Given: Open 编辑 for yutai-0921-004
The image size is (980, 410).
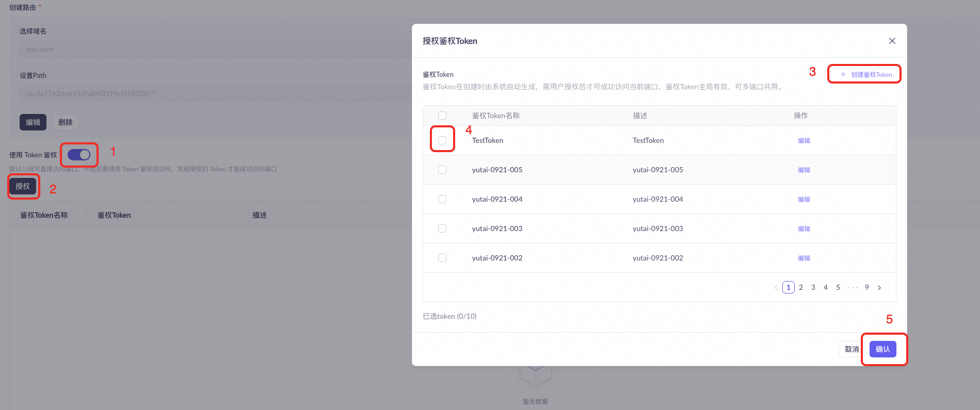Looking at the screenshot, I should coord(804,199).
